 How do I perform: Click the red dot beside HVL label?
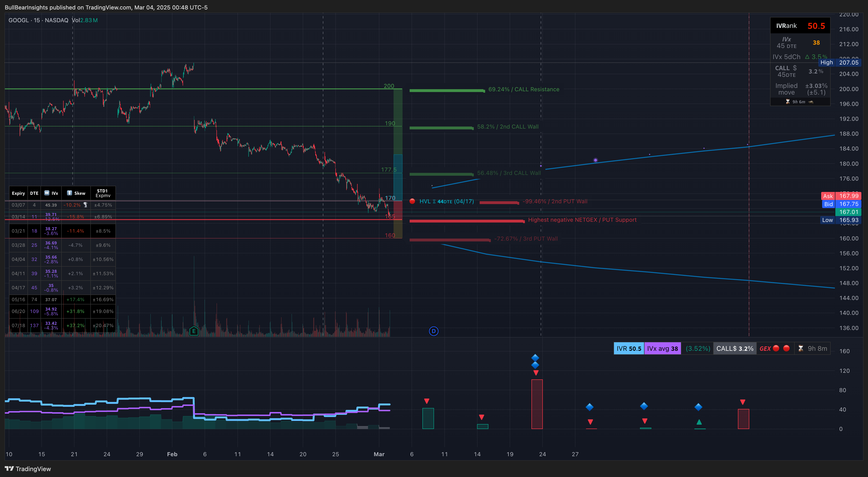412,201
